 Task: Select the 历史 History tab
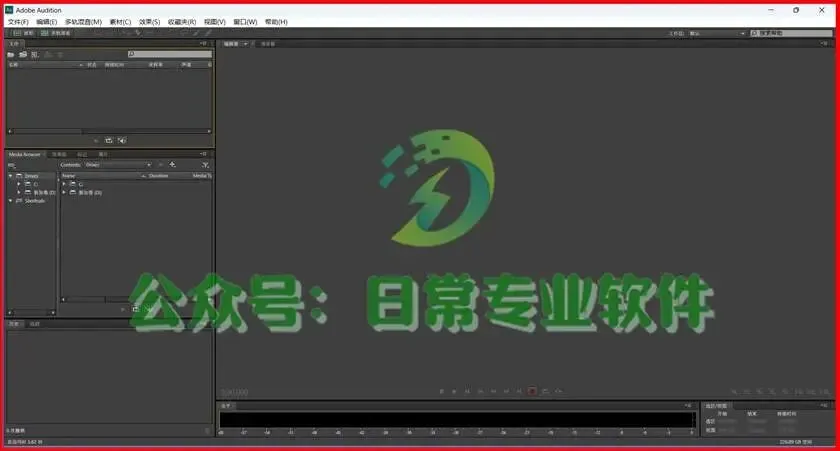pyautogui.click(x=14, y=324)
